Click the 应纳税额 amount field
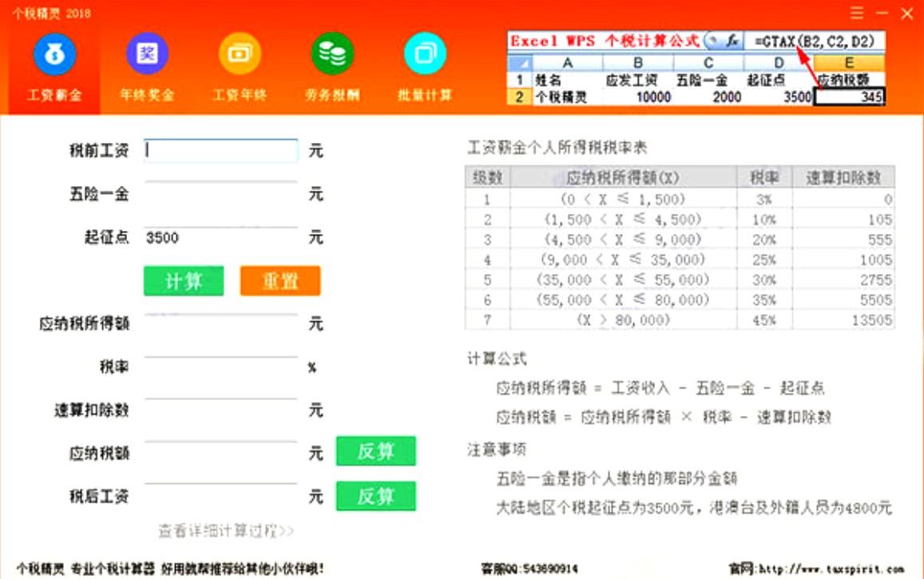 (221, 453)
